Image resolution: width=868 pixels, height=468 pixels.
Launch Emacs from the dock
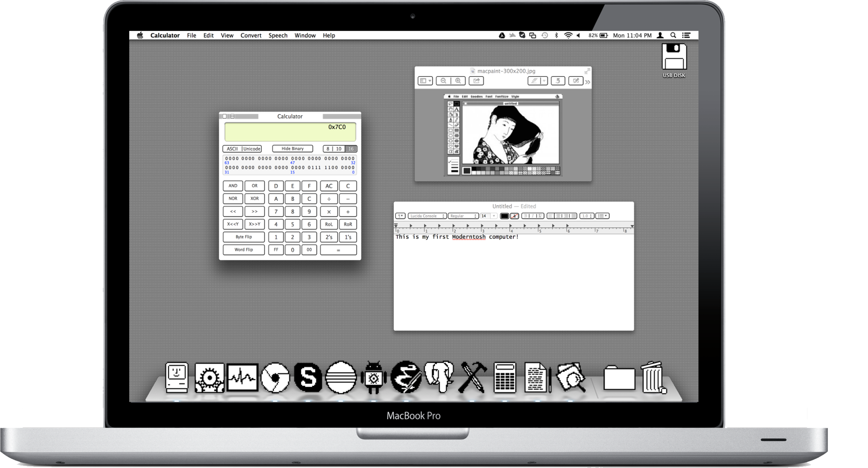point(406,377)
